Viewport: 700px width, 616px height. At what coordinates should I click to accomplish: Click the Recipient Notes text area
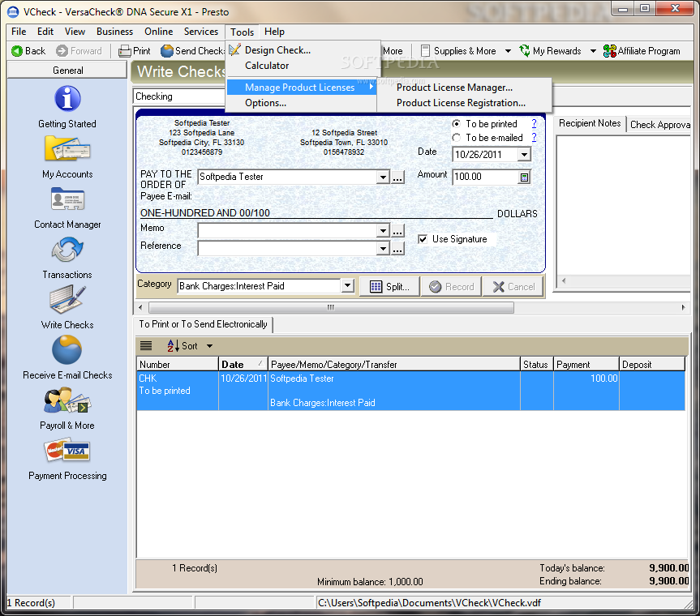tap(623, 205)
